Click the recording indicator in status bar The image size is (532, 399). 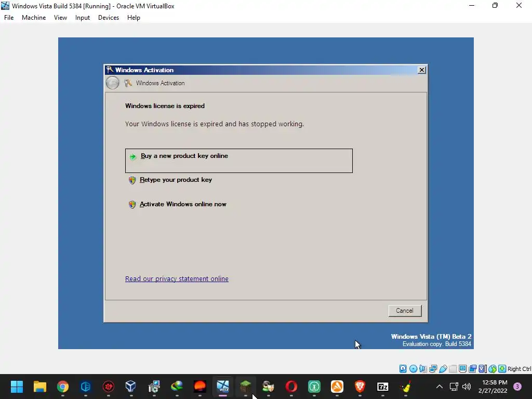(472, 369)
